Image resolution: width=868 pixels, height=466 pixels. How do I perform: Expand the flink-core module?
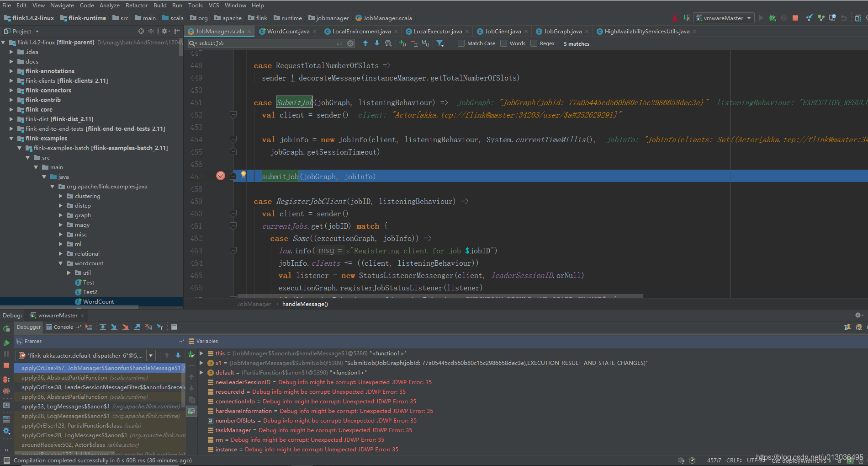11,109
